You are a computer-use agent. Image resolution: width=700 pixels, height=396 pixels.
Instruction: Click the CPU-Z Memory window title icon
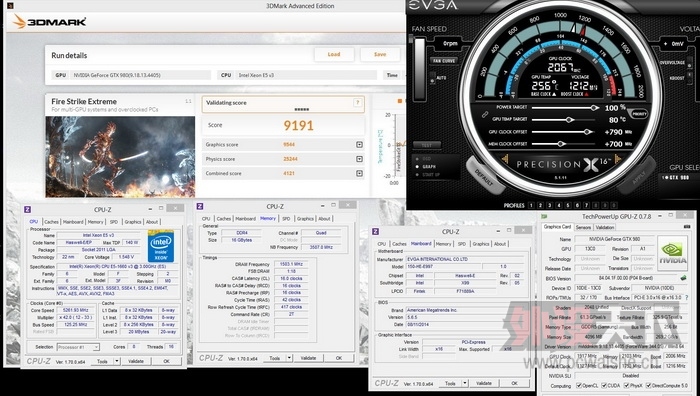click(x=200, y=206)
